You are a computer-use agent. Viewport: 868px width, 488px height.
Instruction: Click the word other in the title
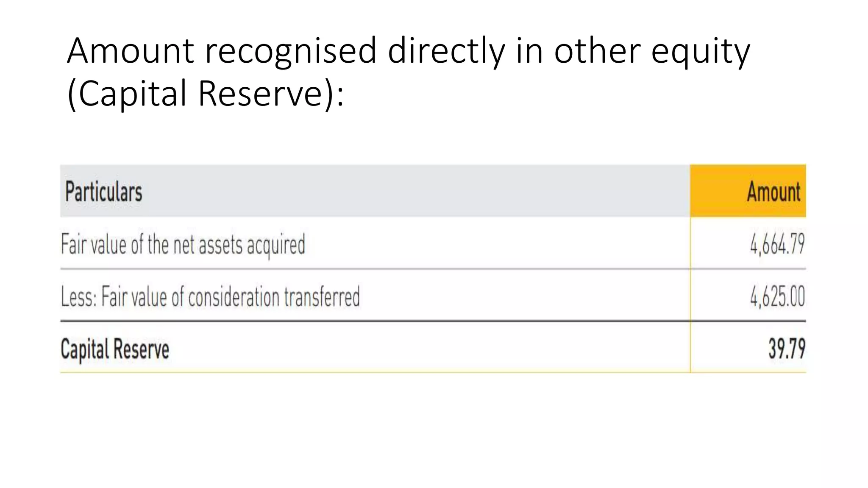click(x=598, y=52)
